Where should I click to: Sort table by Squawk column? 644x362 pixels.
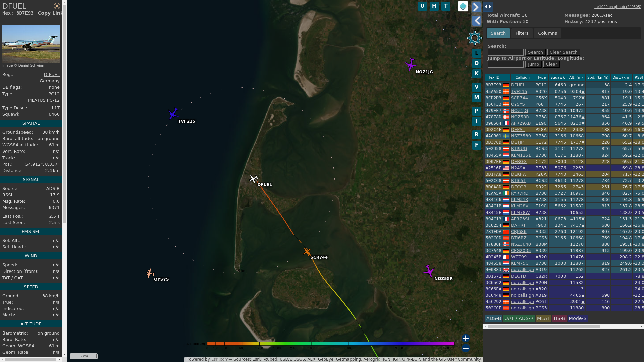pos(557,77)
